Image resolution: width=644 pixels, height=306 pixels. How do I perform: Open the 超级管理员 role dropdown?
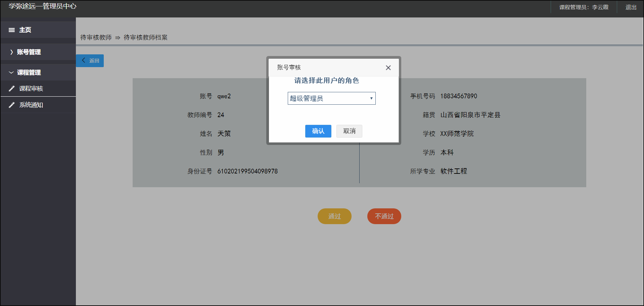[331, 98]
